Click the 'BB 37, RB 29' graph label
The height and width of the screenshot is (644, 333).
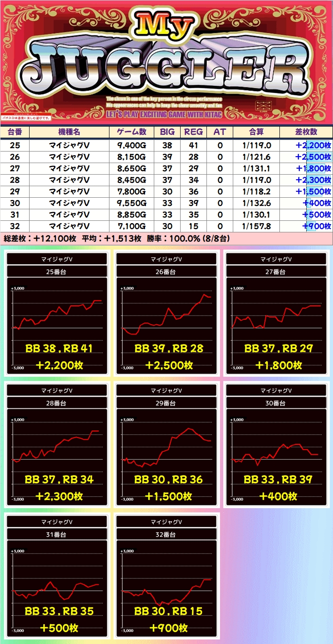coord(278,348)
